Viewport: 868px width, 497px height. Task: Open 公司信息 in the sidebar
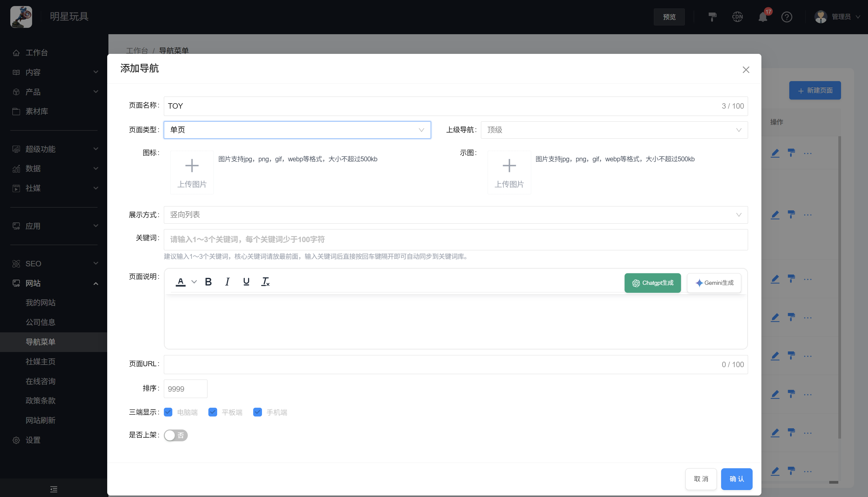click(x=40, y=322)
